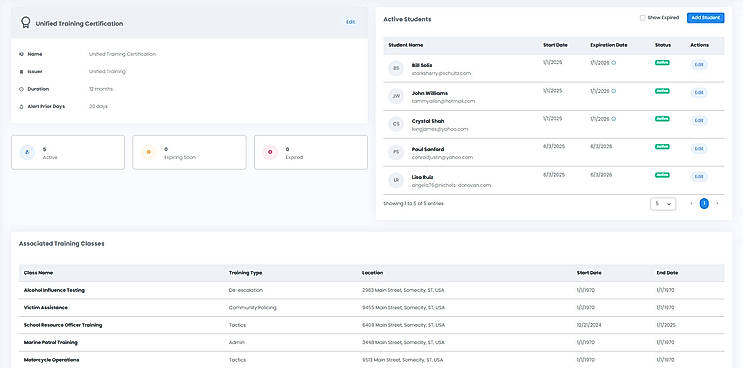This screenshot has height=368, width=743.
Task: Click info icon beside Crystal Shah expiration date
Action: (x=614, y=118)
